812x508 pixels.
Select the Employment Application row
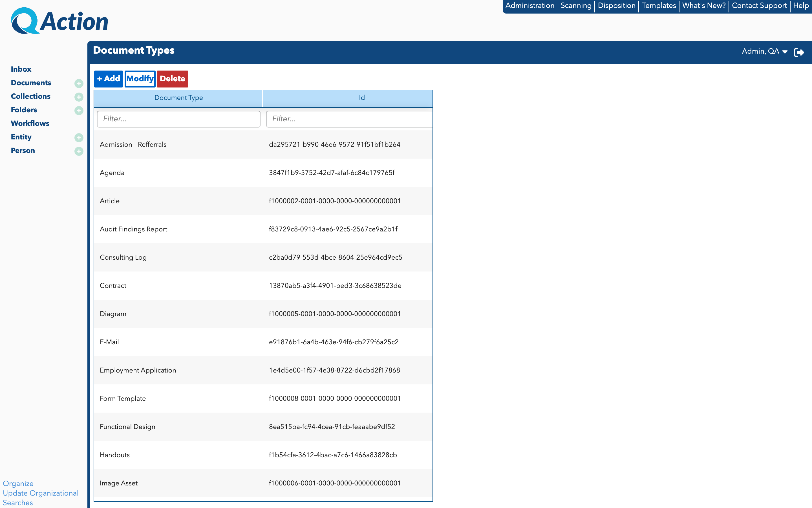263,370
